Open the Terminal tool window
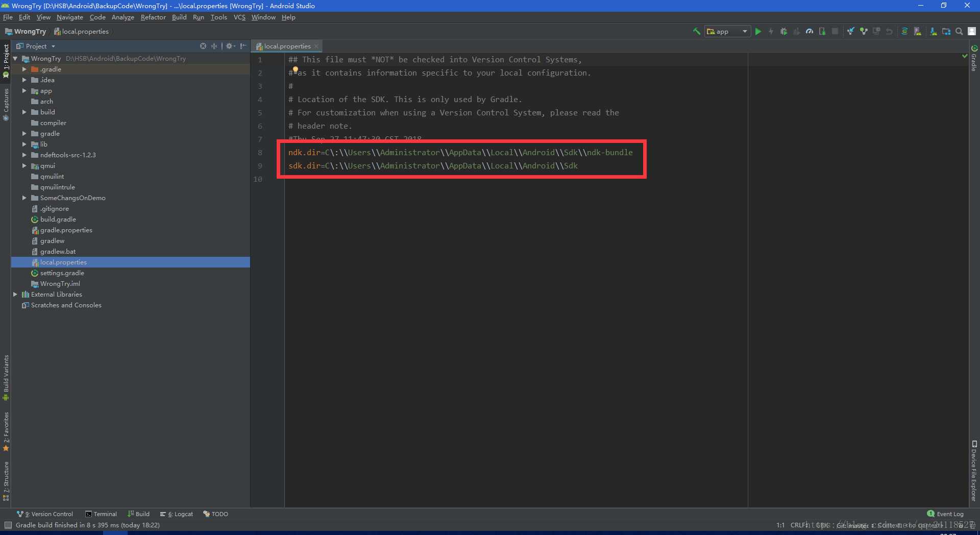The height and width of the screenshot is (535, 980). 101,514
